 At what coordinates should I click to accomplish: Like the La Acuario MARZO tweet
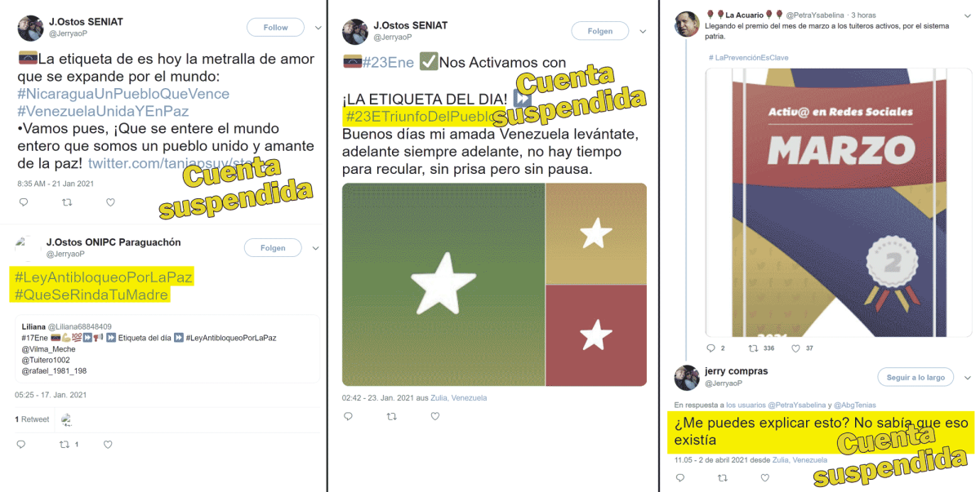(795, 348)
